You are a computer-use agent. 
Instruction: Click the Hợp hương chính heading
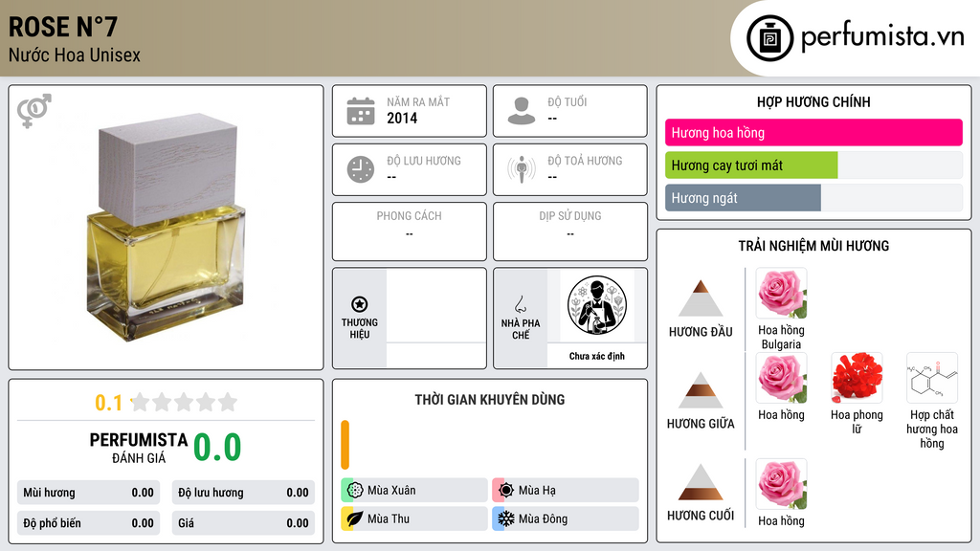tap(813, 101)
